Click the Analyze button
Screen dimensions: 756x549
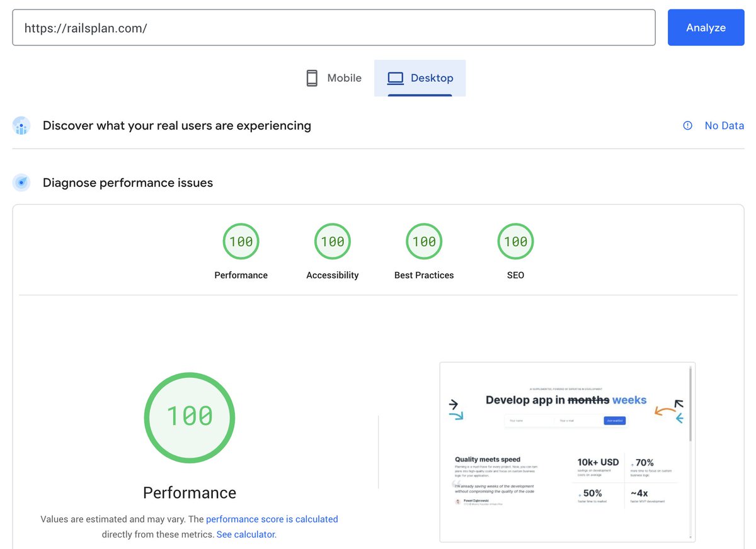point(706,28)
